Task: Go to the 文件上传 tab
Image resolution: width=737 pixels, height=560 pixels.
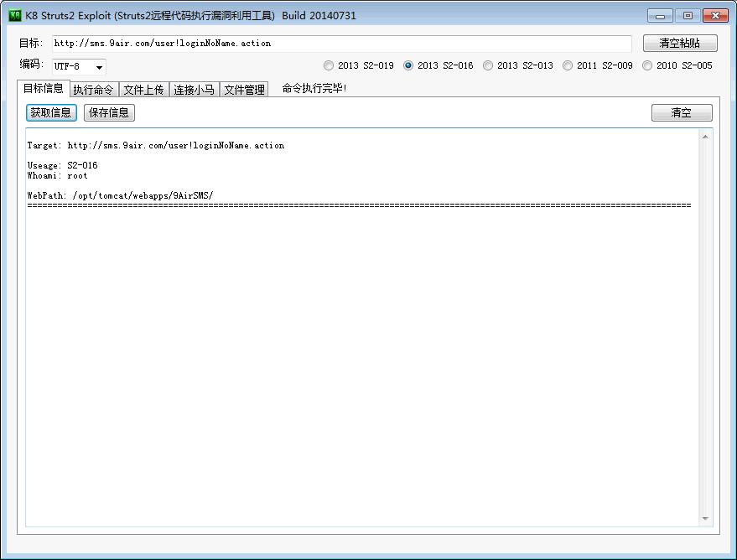Action: (x=144, y=89)
